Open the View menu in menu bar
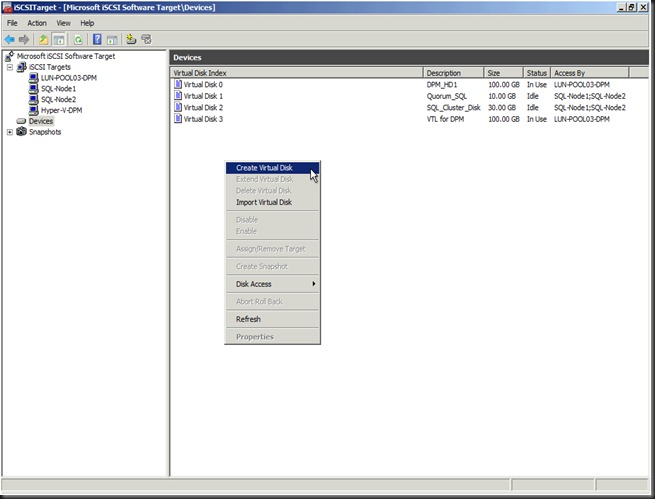 pos(63,23)
